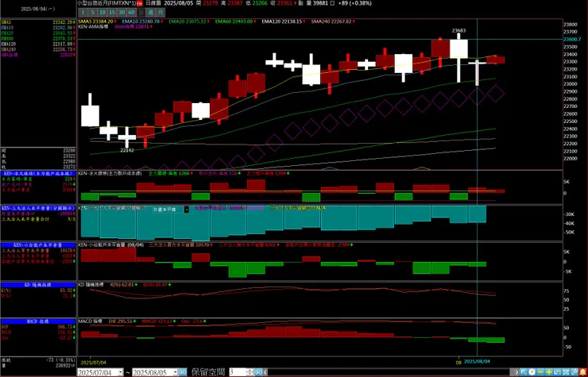The image size is (588, 377).
Task: Click the GO button after 保留空間
Action: tap(258, 372)
